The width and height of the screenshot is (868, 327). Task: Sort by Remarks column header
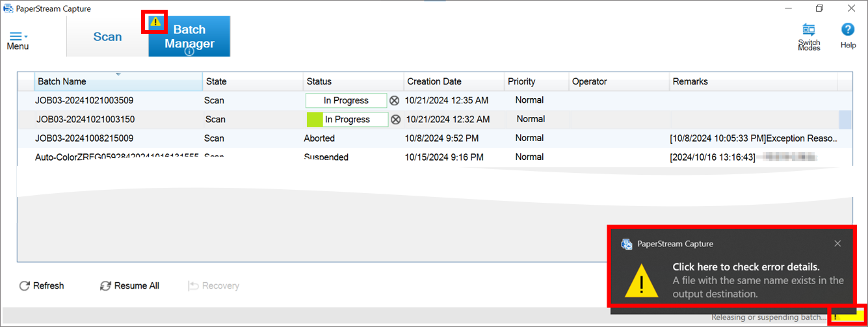pos(753,81)
